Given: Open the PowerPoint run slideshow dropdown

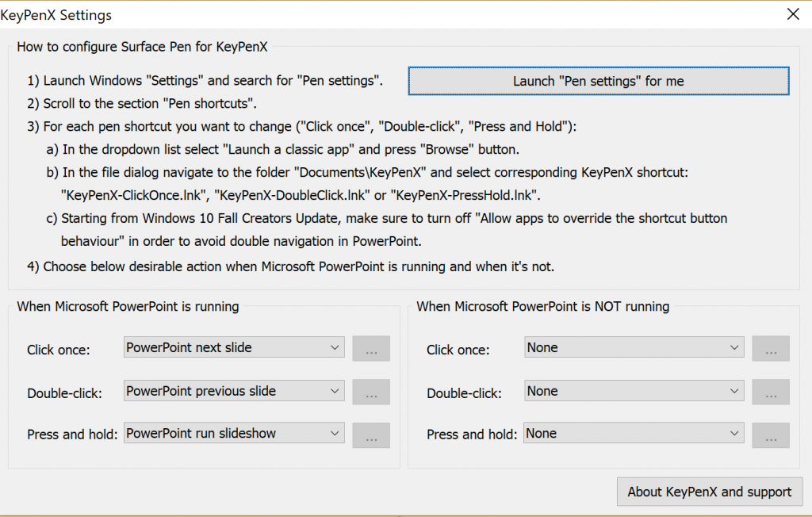Looking at the screenshot, I should tap(234, 434).
